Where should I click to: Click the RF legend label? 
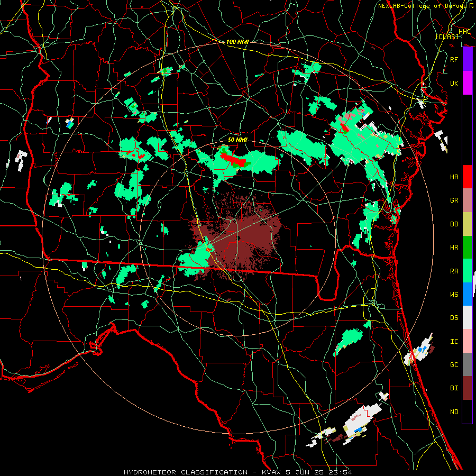coord(454,59)
